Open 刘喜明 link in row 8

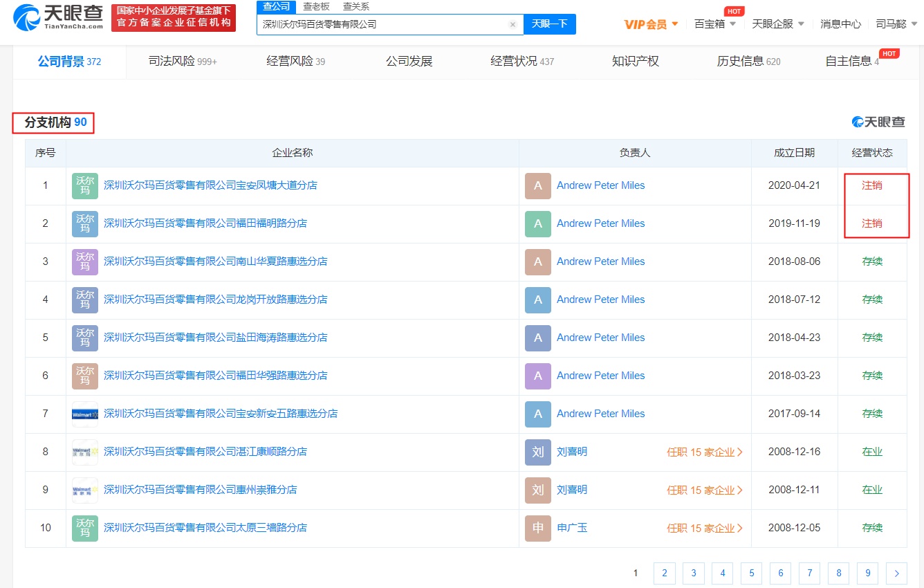tap(572, 452)
